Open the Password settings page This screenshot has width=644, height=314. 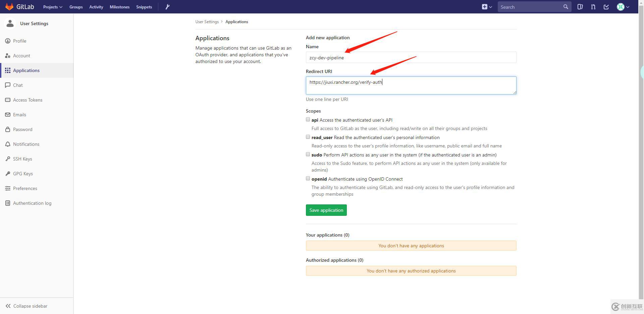point(37,129)
